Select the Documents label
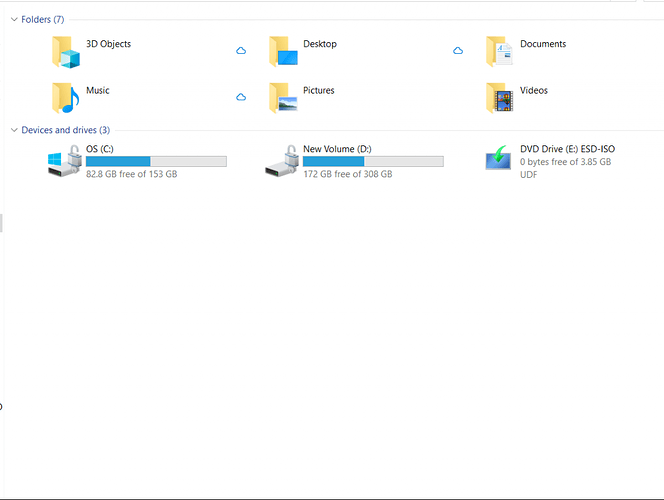The height and width of the screenshot is (500, 664). (x=543, y=44)
